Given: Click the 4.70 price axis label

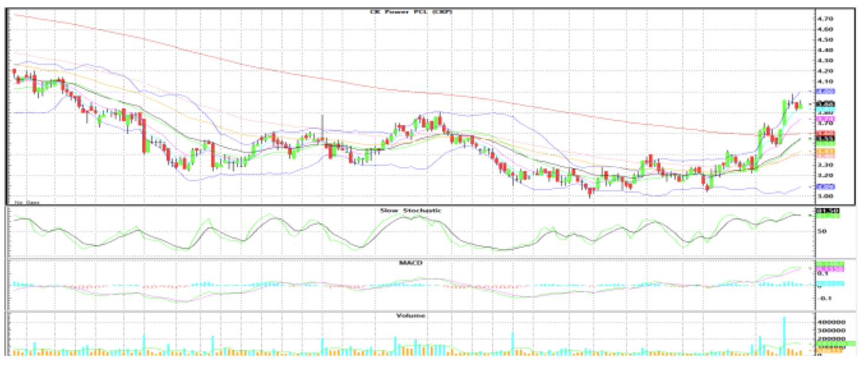Looking at the screenshot, I should click(825, 19).
